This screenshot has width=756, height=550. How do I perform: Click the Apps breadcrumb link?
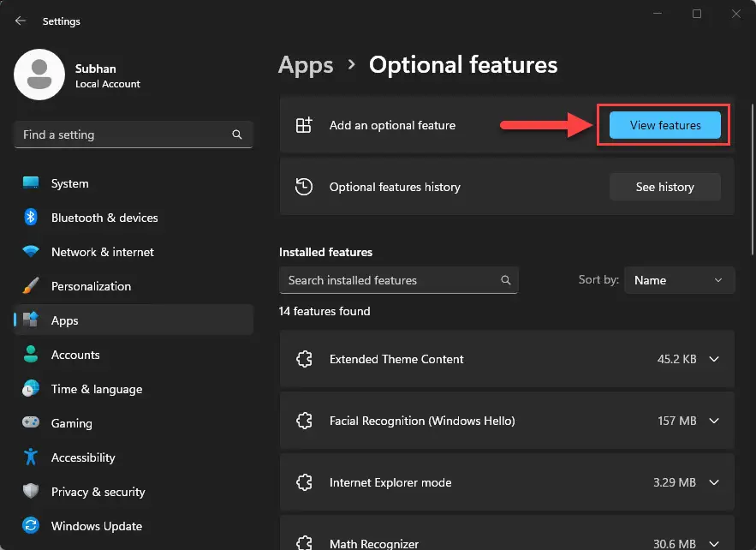click(x=306, y=65)
